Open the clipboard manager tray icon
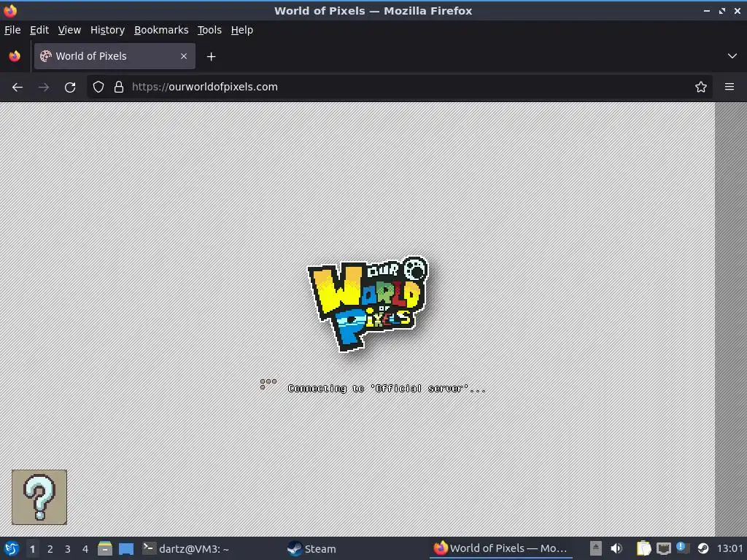This screenshot has width=747, height=560. (643, 548)
